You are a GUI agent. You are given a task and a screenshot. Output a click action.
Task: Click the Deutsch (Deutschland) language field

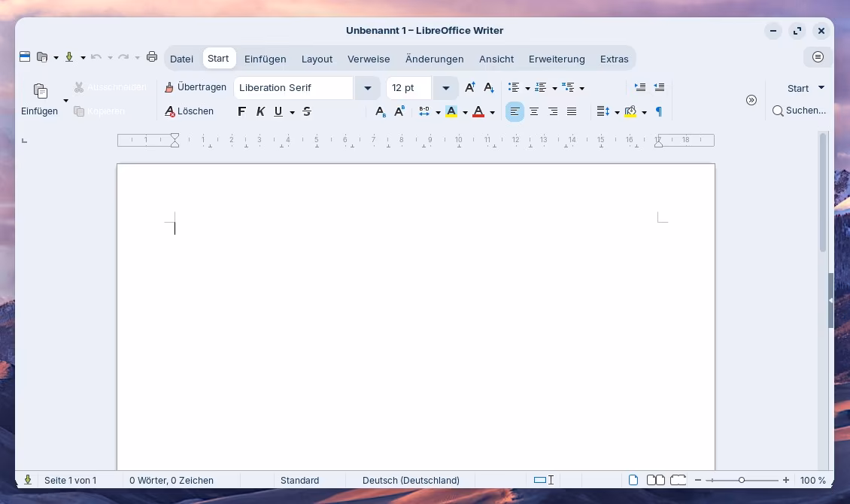(x=411, y=480)
